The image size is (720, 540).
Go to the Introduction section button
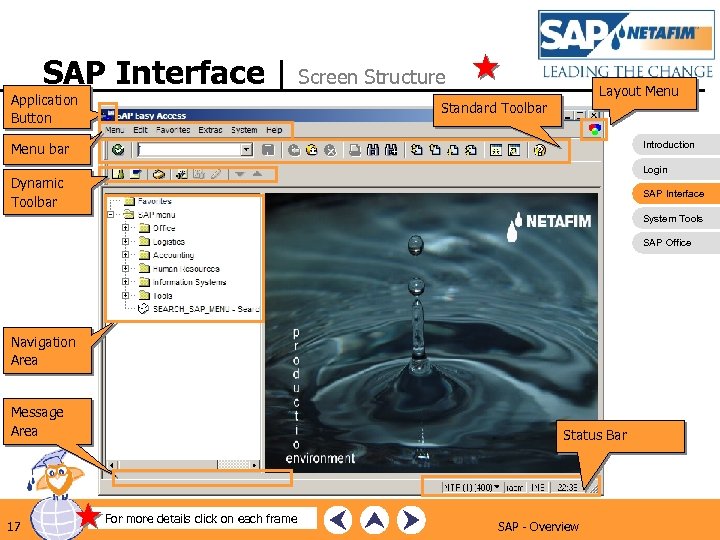pos(676,145)
